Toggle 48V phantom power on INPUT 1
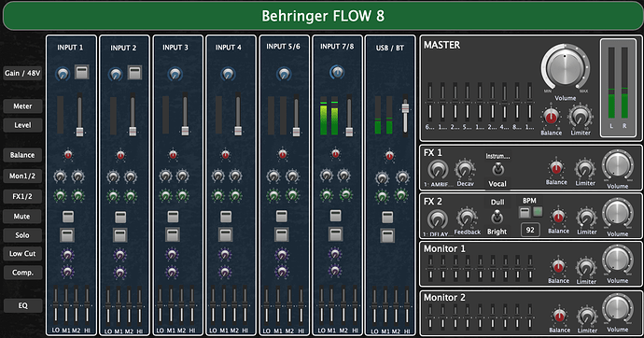This screenshot has height=338, width=644. 82,72
